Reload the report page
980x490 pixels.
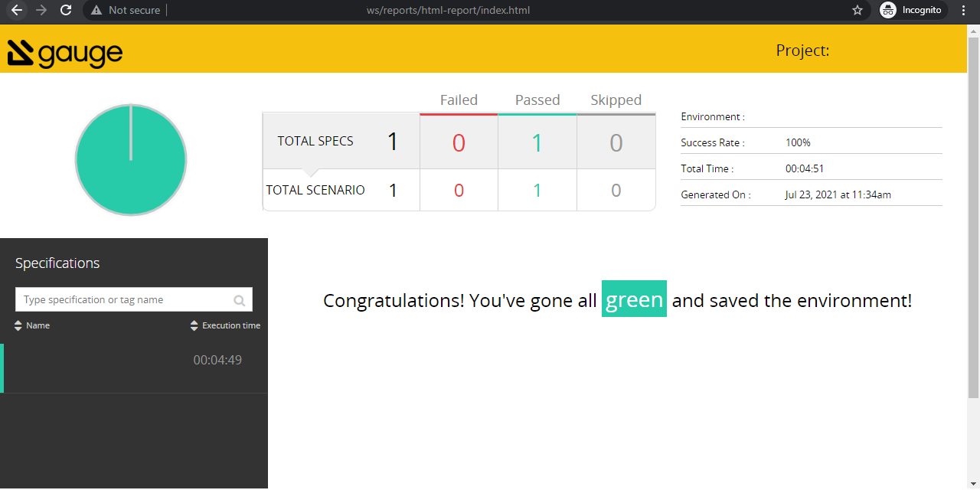tap(66, 11)
